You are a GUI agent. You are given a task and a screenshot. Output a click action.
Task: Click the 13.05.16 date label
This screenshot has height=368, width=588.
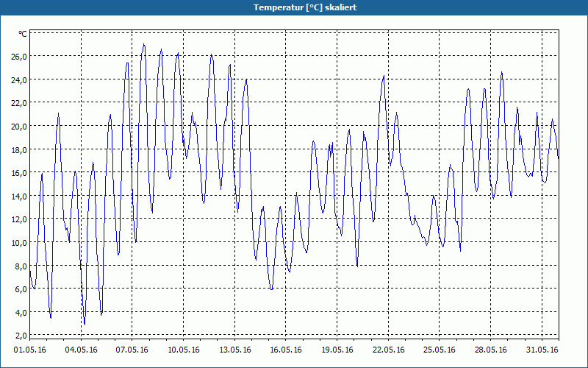[x=234, y=350]
